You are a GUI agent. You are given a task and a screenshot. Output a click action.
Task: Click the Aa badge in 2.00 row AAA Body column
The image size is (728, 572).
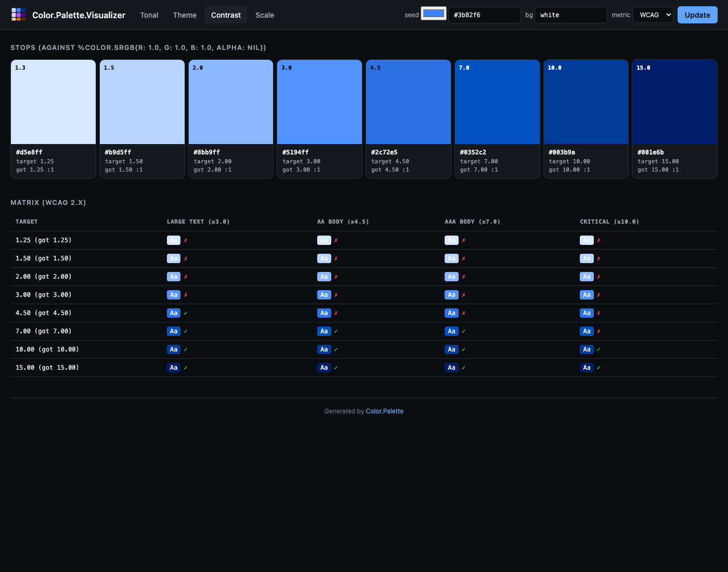tap(451, 277)
